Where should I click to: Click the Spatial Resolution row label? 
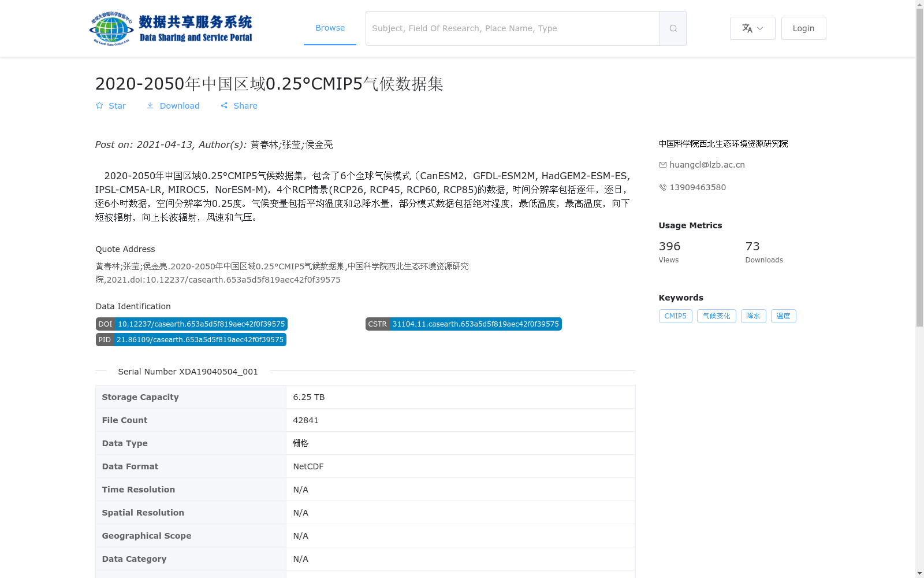coord(143,513)
